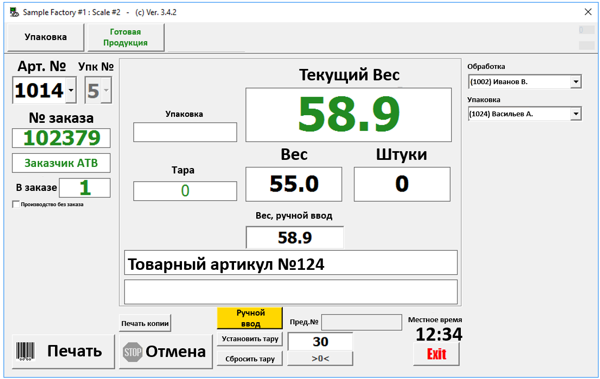Expand the Обработка dropdown with Иванов В.
The width and height of the screenshot is (600, 379).
[576, 82]
